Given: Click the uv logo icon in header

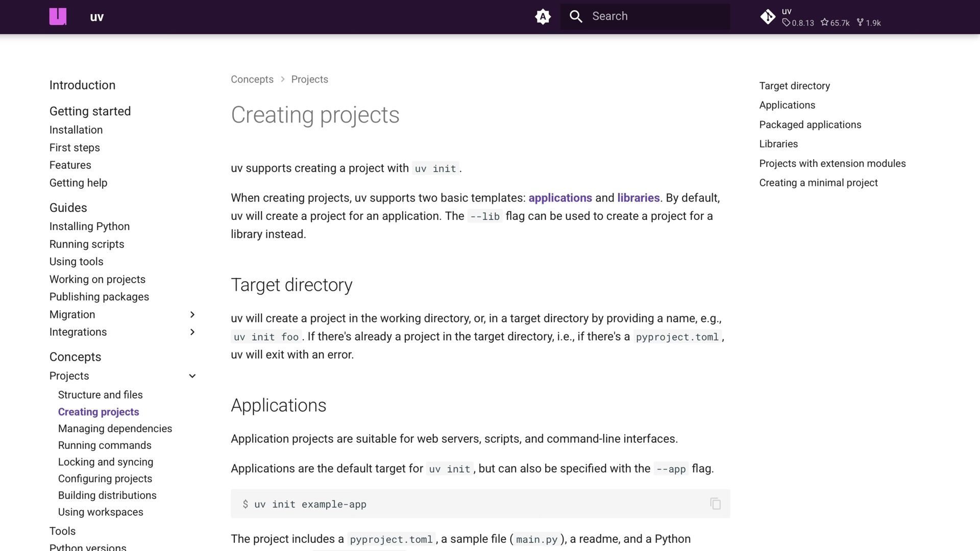Looking at the screenshot, I should 58,16.
